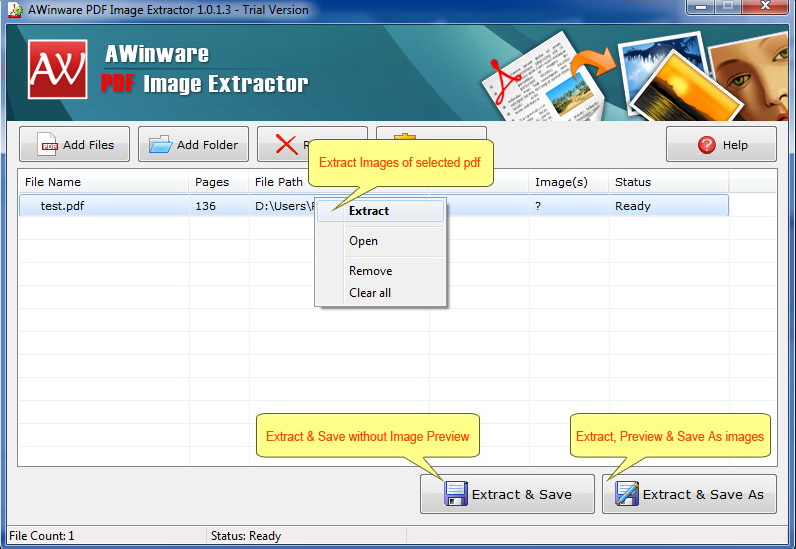Open Help via its label
Viewport: 796px width, 549px height.
pyautogui.click(x=735, y=145)
